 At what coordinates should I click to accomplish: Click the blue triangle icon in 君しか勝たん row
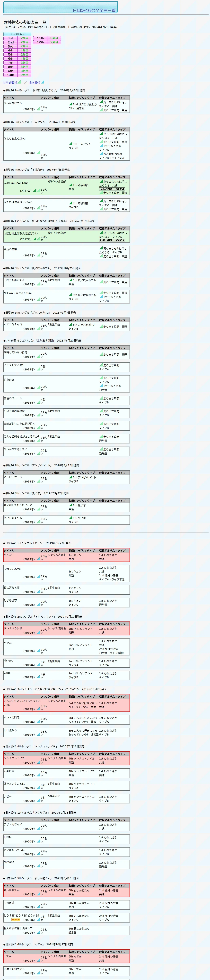click(x=38, y=894)
